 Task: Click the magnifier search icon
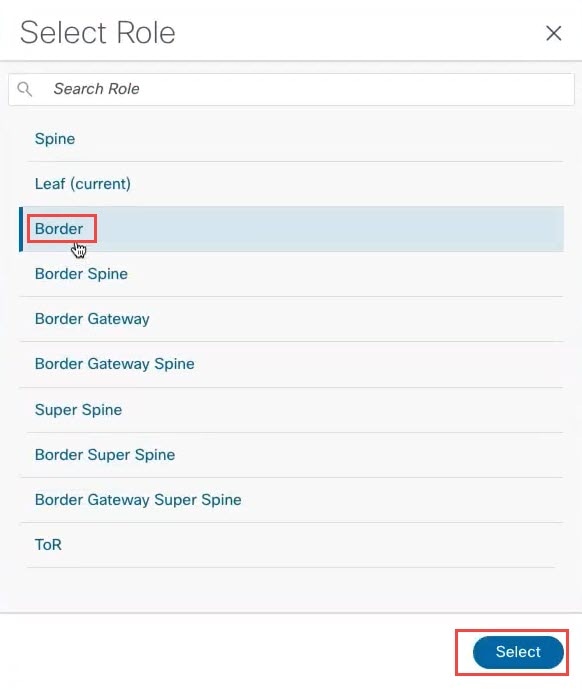(x=25, y=89)
